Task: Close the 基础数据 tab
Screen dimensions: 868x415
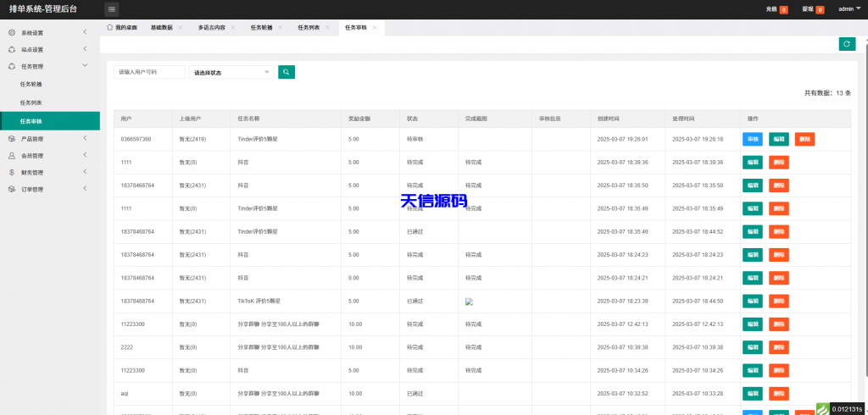Action: (x=181, y=27)
